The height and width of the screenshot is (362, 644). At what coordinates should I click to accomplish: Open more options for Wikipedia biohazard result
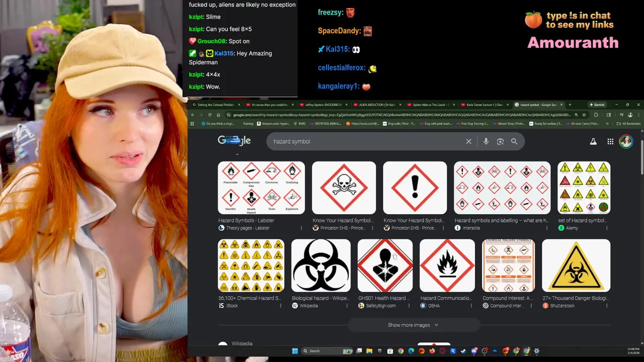(x=347, y=306)
